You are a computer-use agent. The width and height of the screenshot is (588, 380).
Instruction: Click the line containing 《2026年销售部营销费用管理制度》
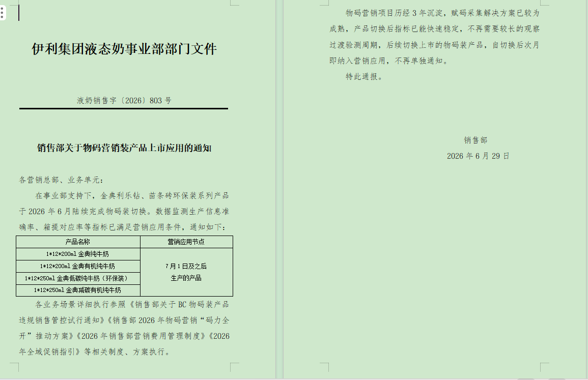[x=124, y=336]
